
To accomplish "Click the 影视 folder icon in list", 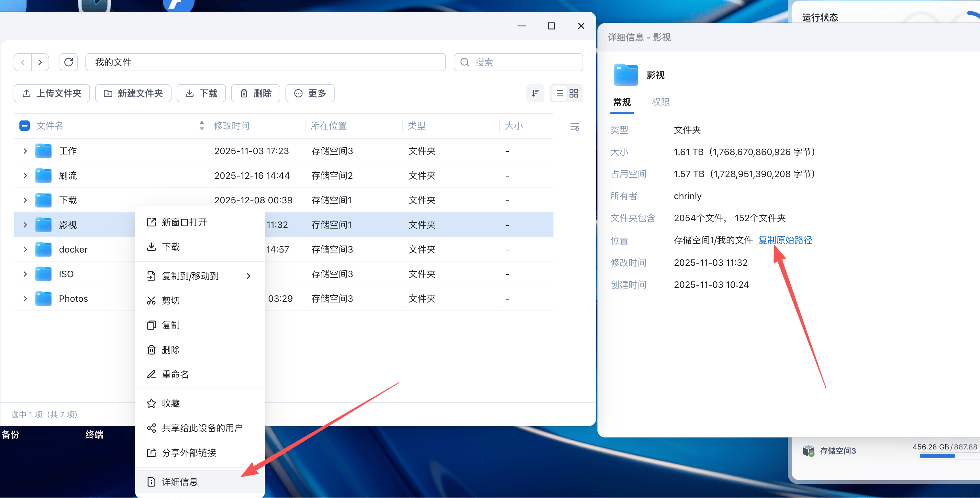I will [43, 225].
